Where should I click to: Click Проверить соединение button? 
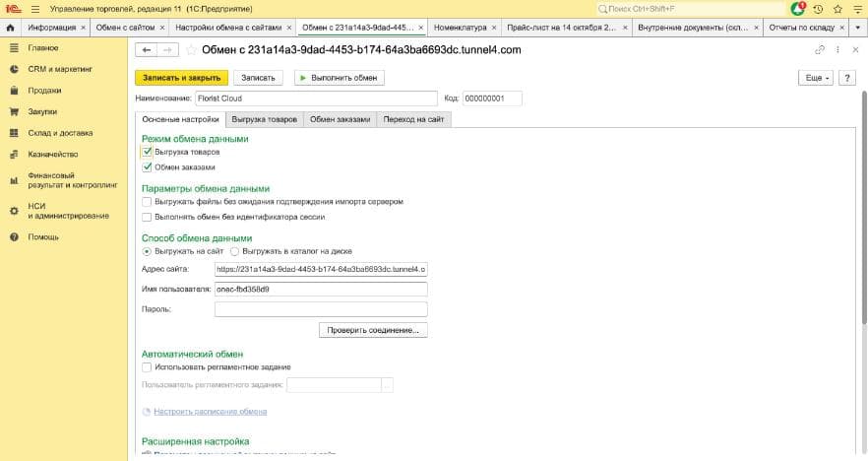(x=373, y=330)
